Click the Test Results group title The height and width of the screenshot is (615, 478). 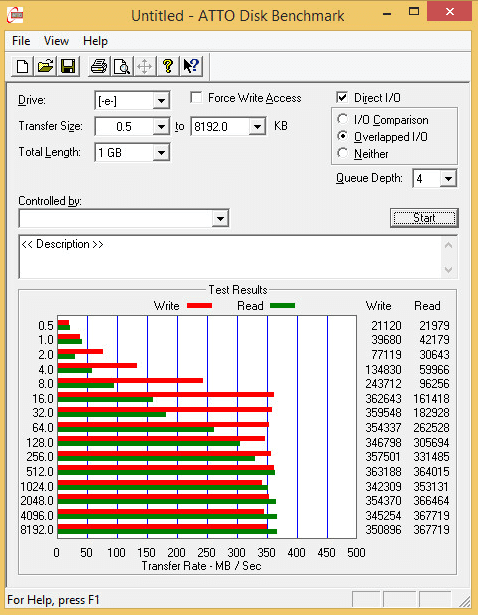(x=238, y=290)
